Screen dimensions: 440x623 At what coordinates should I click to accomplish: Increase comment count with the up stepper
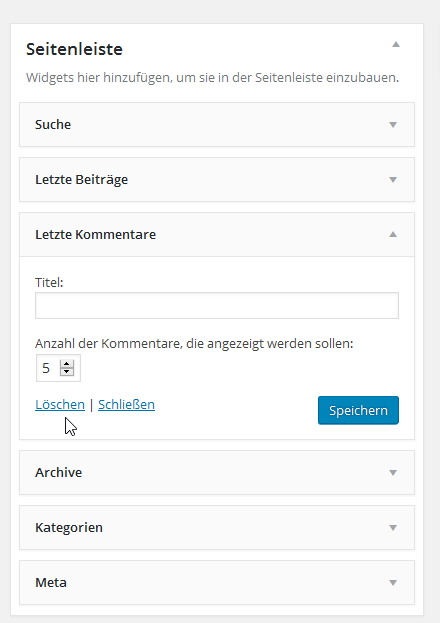point(67,364)
